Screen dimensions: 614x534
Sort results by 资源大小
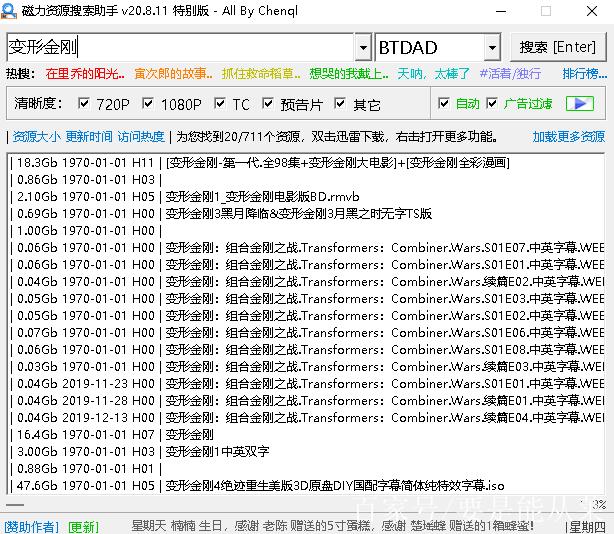tap(36, 137)
